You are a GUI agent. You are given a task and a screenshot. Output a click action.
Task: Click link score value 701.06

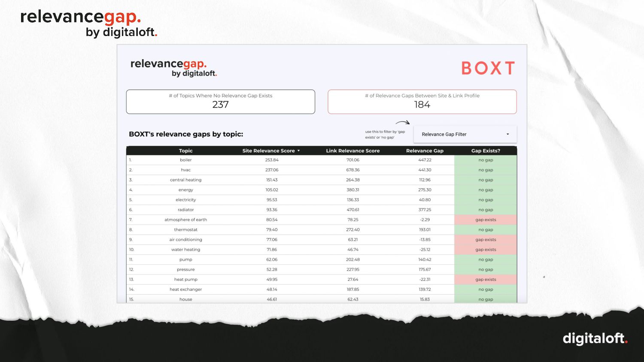tap(353, 160)
